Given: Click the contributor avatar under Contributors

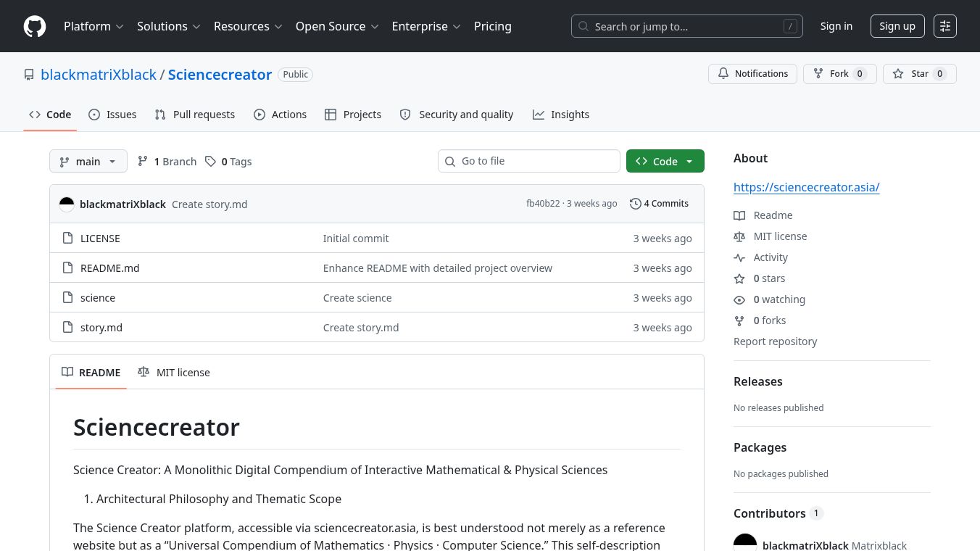Looking at the screenshot, I should (x=745, y=542).
